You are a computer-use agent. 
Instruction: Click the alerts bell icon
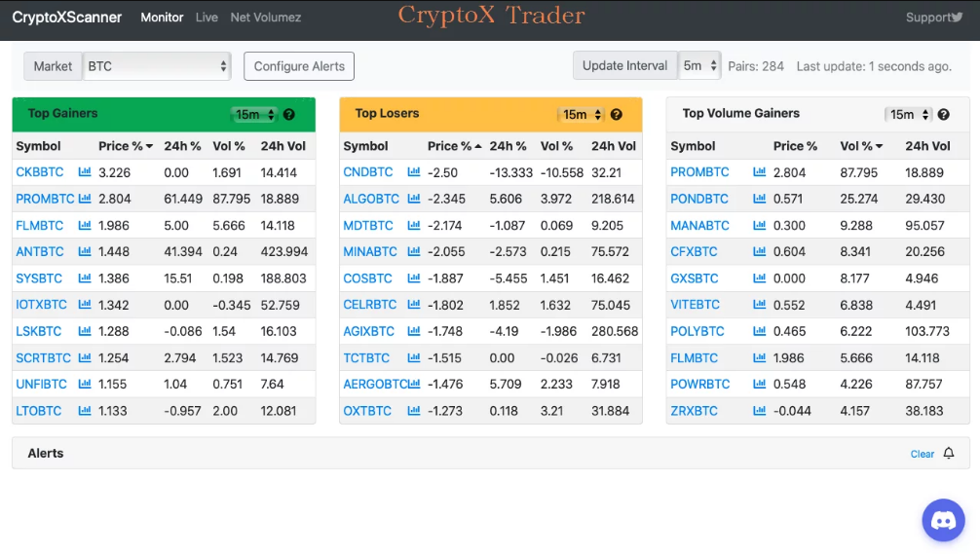(x=949, y=453)
